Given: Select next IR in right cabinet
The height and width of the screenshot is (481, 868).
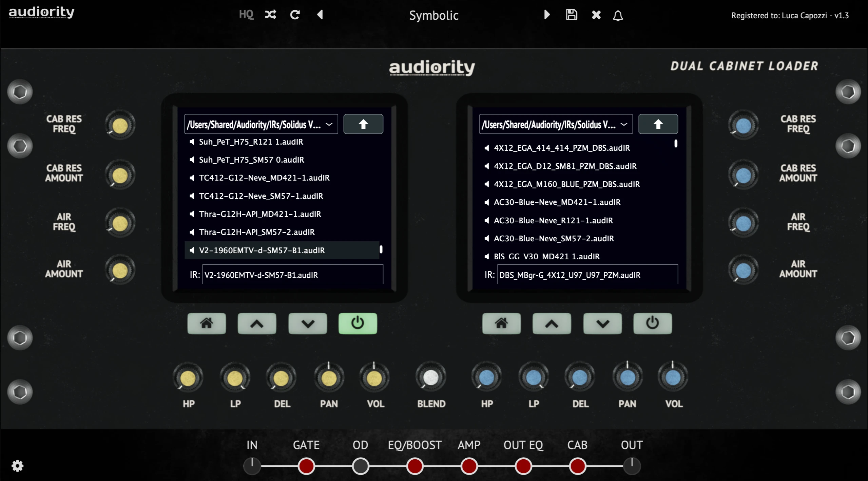Looking at the screenshot, I should pyautogui.click(x=602, y=323).
